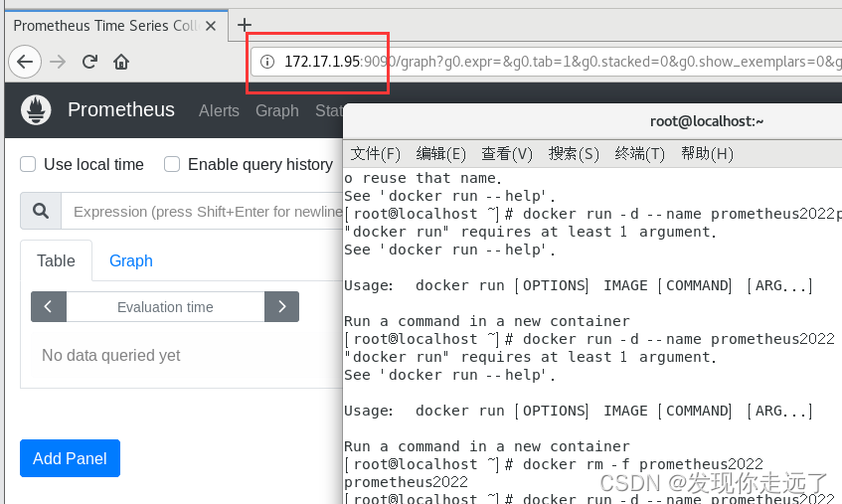This screenshot has height=504, width=842.
Task: Reload the Prometheus page
Action: (x=89, y=62)
